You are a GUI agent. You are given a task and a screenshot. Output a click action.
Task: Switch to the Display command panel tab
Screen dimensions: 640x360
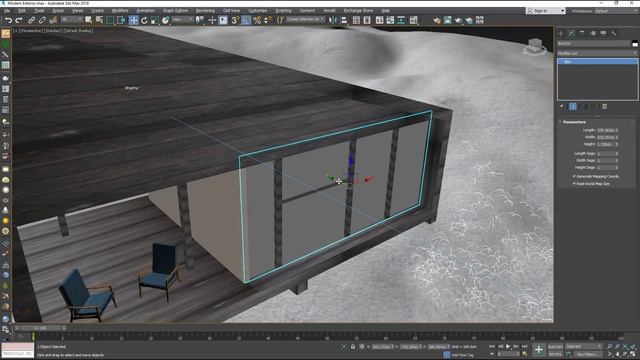coord(603,33)
